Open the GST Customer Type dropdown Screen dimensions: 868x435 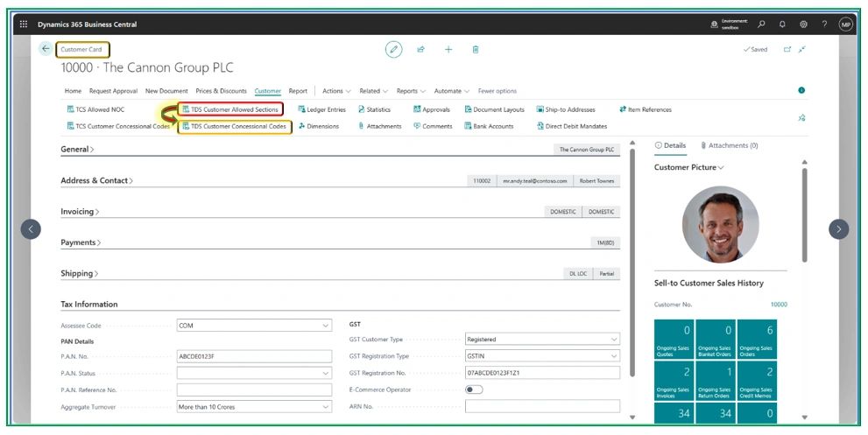click(x=542, y=339)
